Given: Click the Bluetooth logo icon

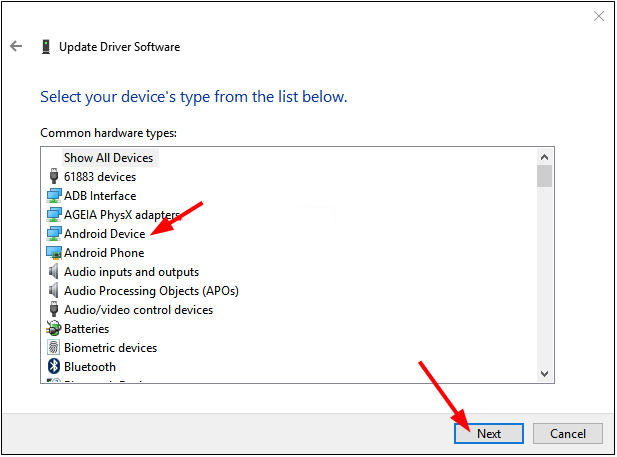Looking at the screenshot, I should tap(54, 366).
